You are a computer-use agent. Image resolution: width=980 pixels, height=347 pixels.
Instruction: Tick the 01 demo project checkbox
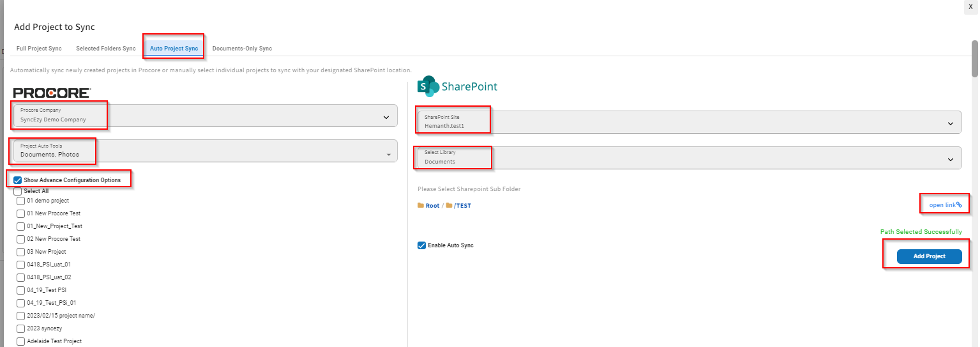coord(20,201)
